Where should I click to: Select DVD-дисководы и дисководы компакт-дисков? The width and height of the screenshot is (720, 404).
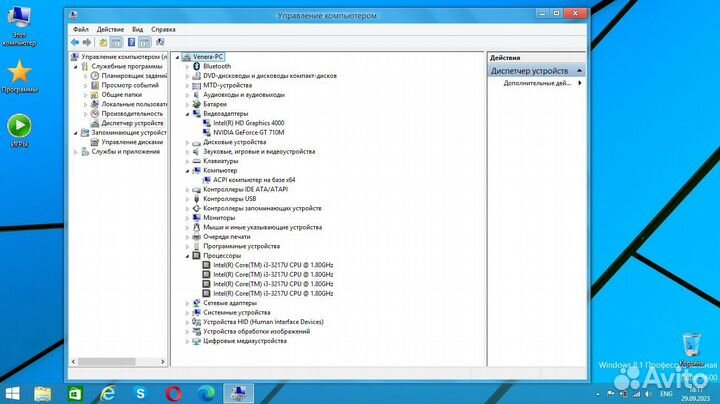point(270,76)
